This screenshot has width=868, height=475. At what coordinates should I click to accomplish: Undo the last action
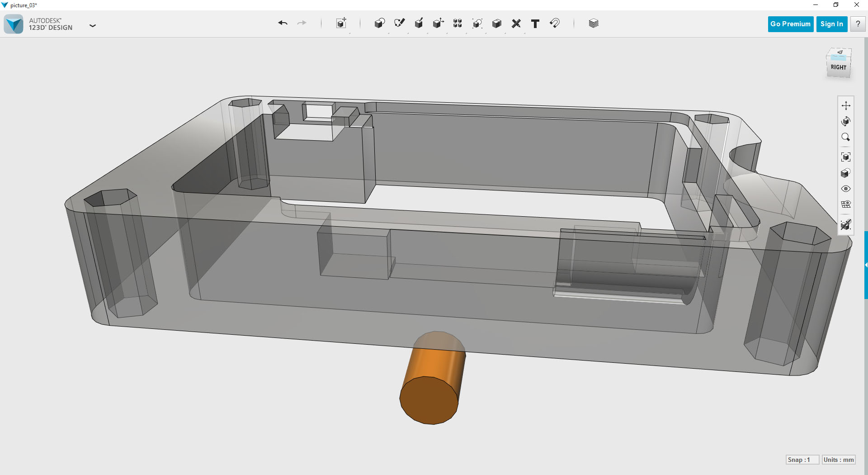pos(283,23)
